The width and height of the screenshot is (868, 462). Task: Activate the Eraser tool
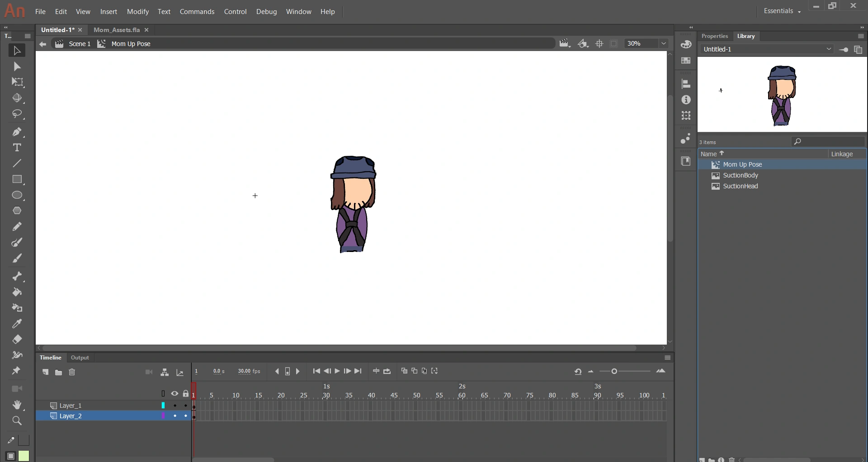[x=17, y=339]
